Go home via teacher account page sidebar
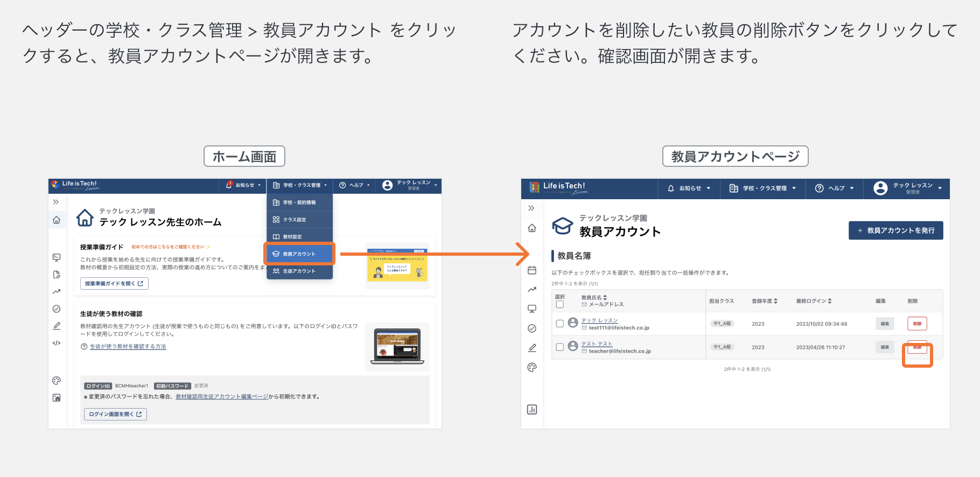 (532, 228)
